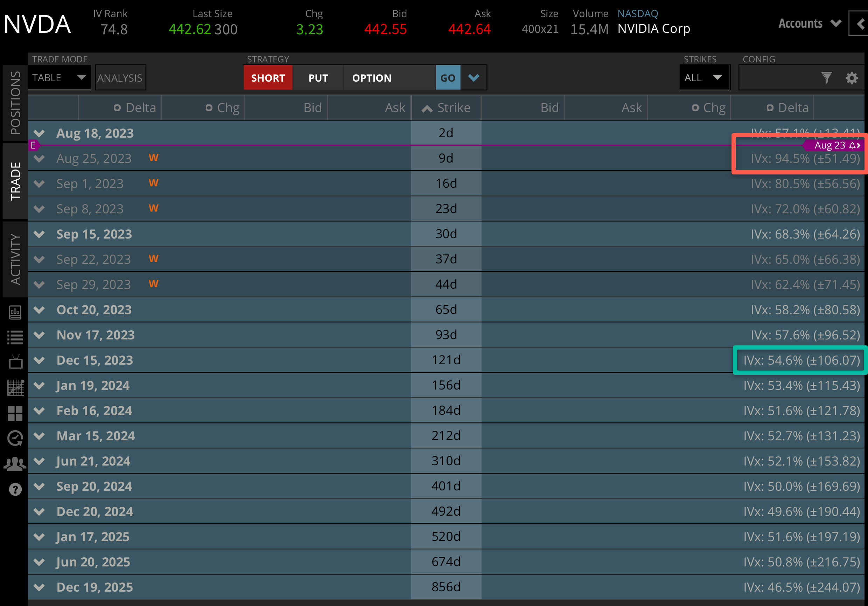
Task: Toggle the SHORT strategy button
Action: (x=267, y=77)
